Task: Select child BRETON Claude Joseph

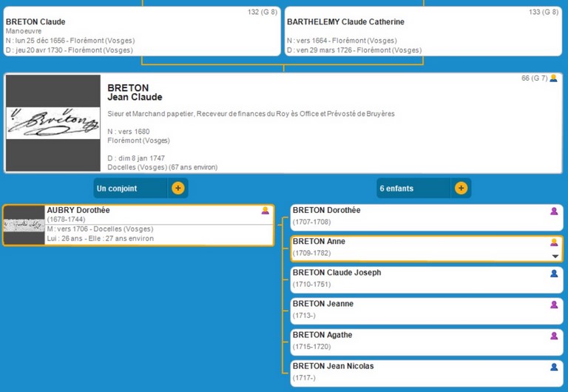Action: click(337, 273)
